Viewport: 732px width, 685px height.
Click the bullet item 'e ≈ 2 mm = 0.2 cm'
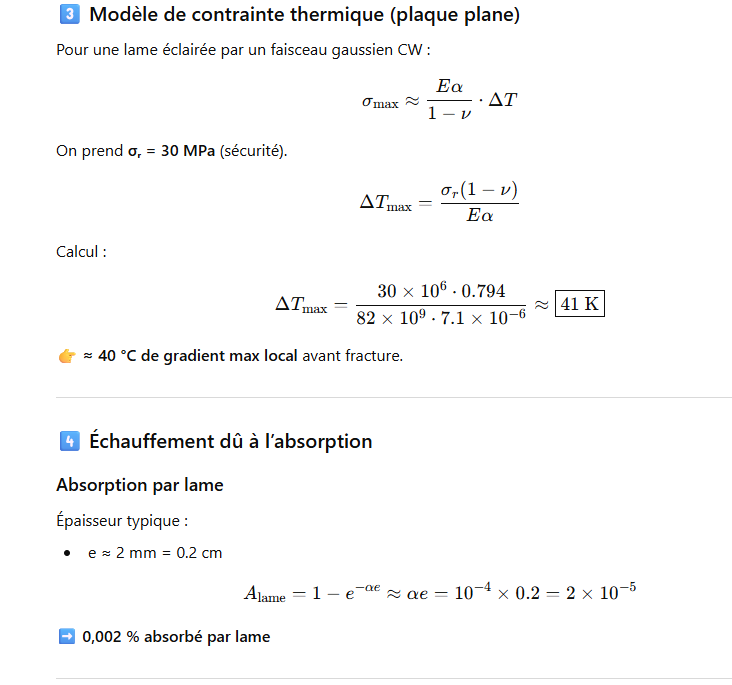click(155, 552)
